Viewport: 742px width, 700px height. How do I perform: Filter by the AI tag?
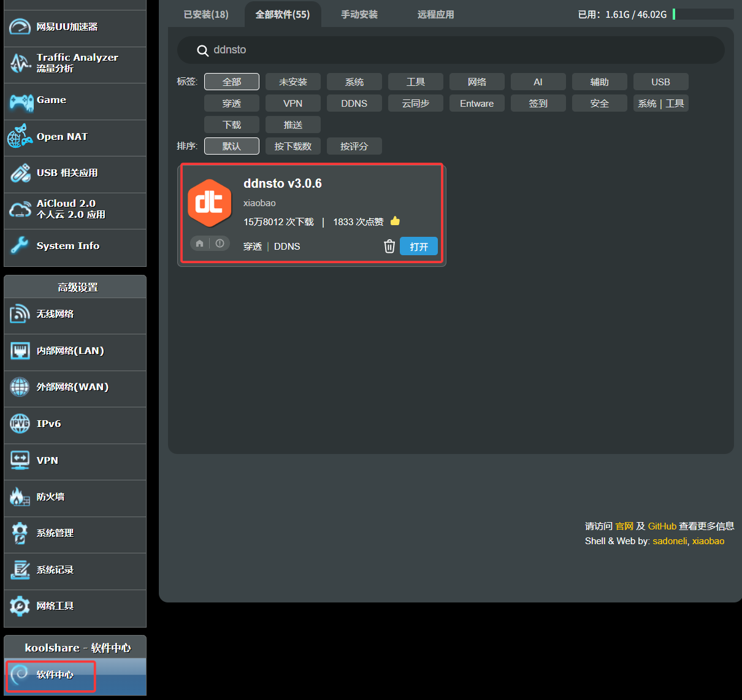coord(538,82)
